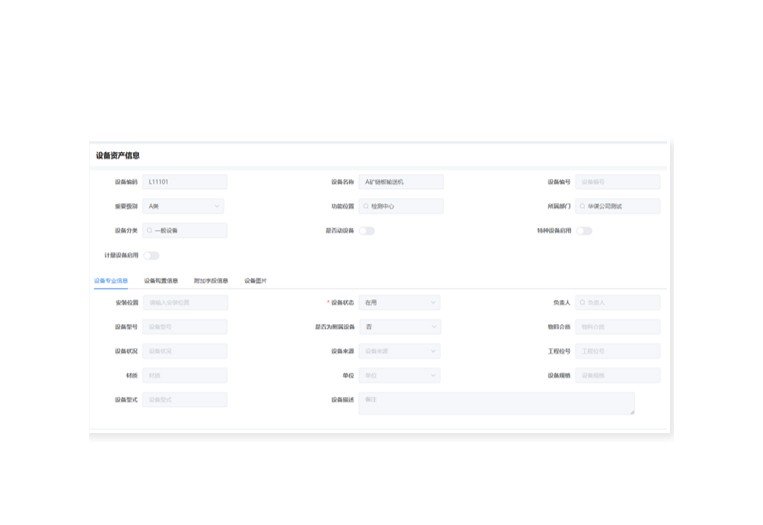
Task: Turn on the 计量设备启用 switch
Action: [x=151, y=255]
